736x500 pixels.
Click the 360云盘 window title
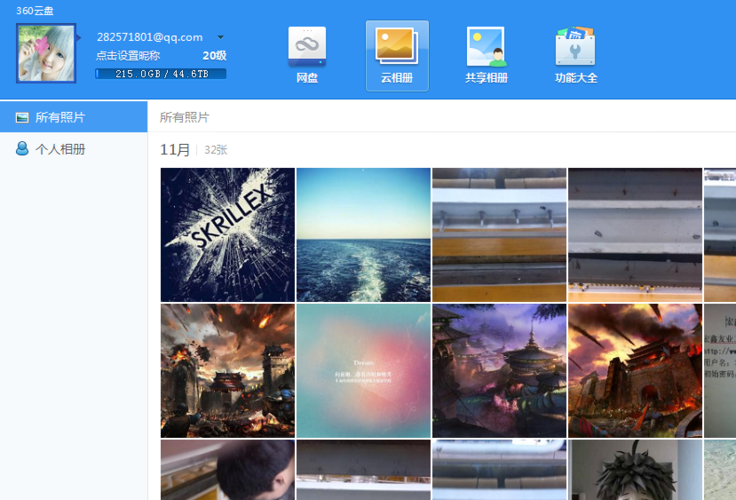[35, 10]
